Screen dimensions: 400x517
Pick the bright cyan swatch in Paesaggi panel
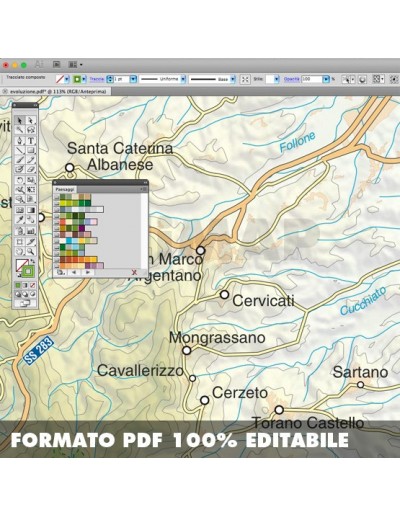click(x=69, y=241)
